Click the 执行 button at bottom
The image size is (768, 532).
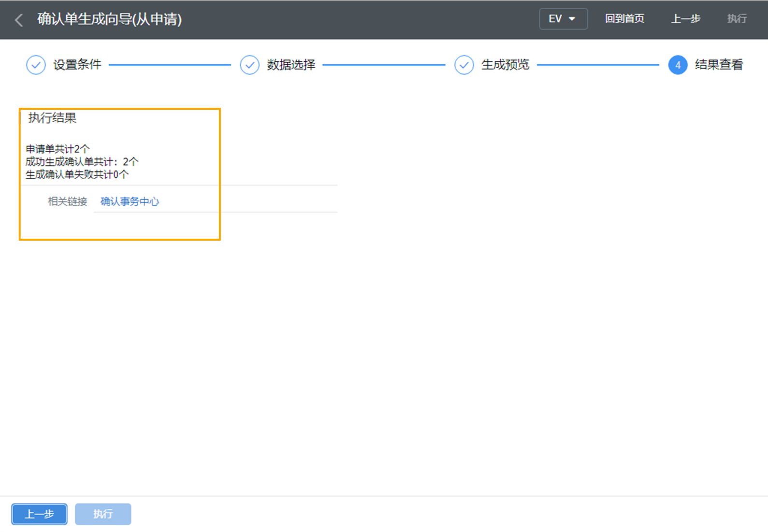pyautogui.click(x=103, y=514)
